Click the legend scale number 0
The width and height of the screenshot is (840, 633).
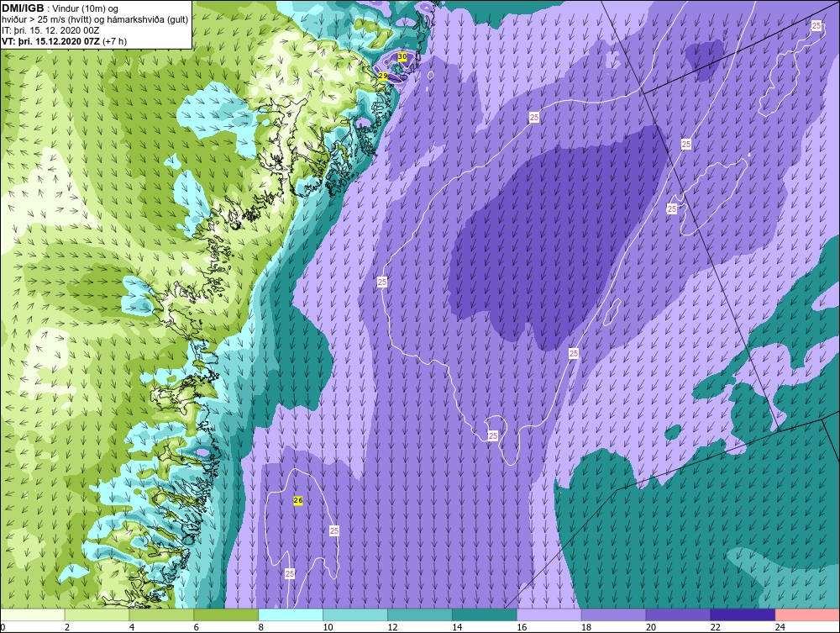[x=3, y=627]
